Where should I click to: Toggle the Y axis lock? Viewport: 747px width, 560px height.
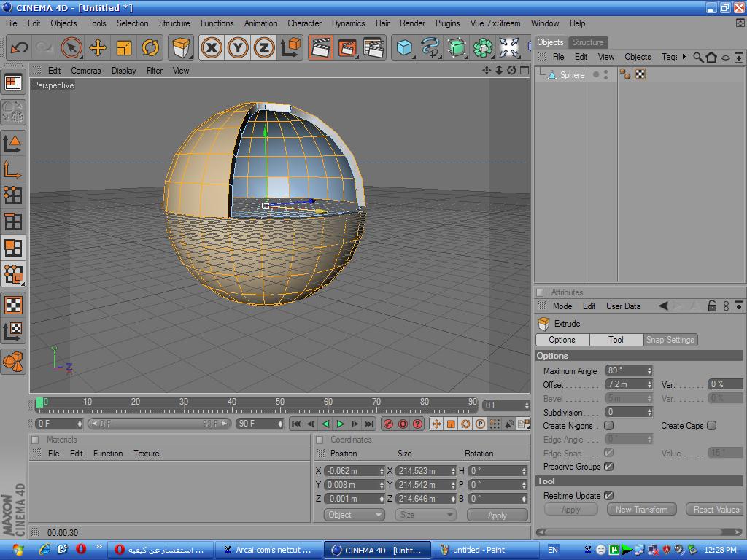(238, 47)
